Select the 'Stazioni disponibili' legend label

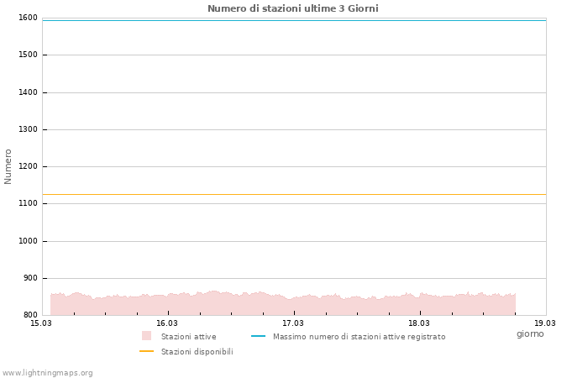[197, 352]
